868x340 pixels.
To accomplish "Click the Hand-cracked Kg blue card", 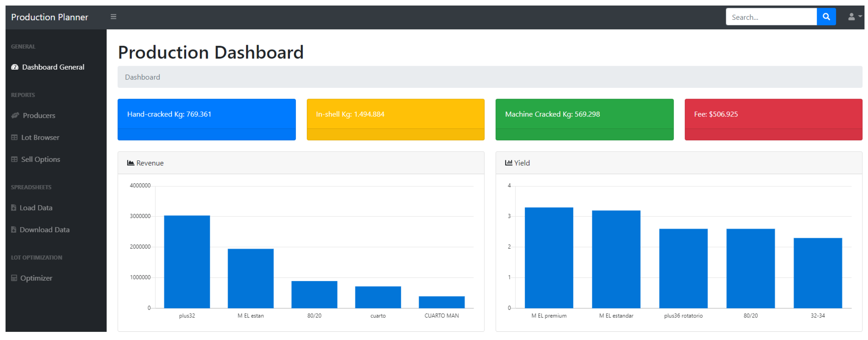I will [x=206, y=119].
